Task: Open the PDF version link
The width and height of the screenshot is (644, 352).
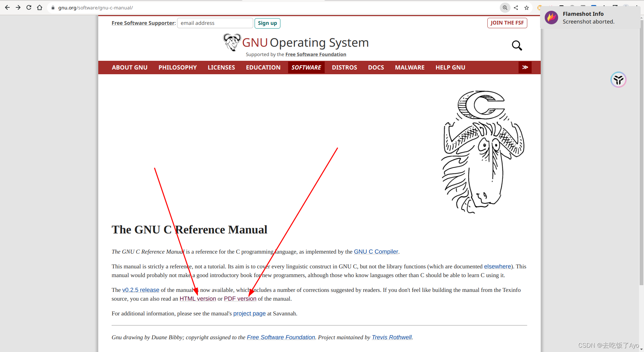Action: click(x=240, y=299)
